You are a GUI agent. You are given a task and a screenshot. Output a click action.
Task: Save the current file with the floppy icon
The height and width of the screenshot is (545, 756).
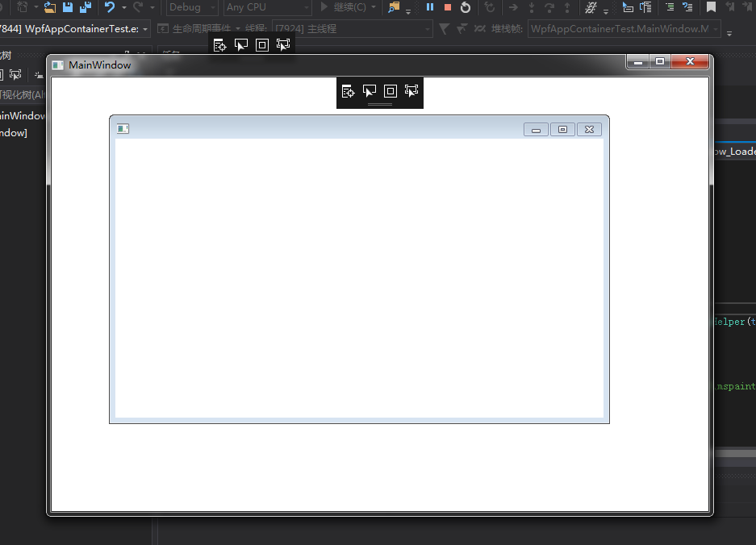click(68, 7)
